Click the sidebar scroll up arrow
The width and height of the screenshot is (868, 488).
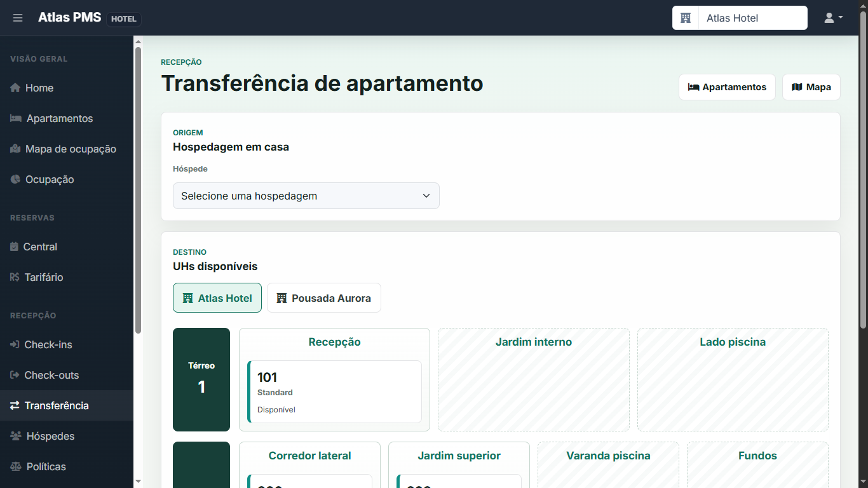[x=138, y=41]
